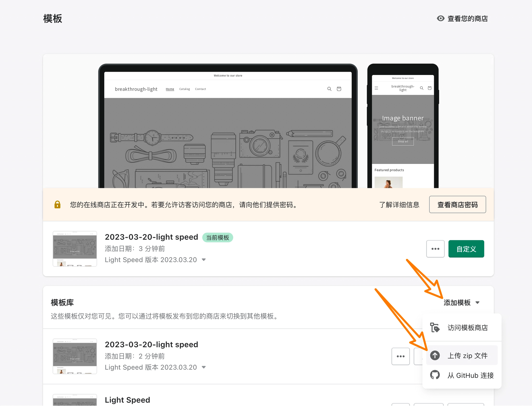
Task: Expand the version dropdown for the current theme
Action: [x=204, y=260]
